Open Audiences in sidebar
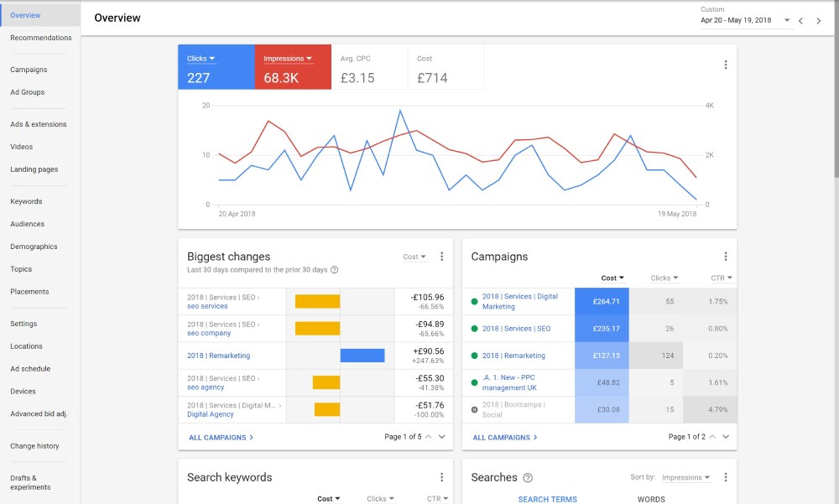 pyautogui.click(x=28, y=224)
